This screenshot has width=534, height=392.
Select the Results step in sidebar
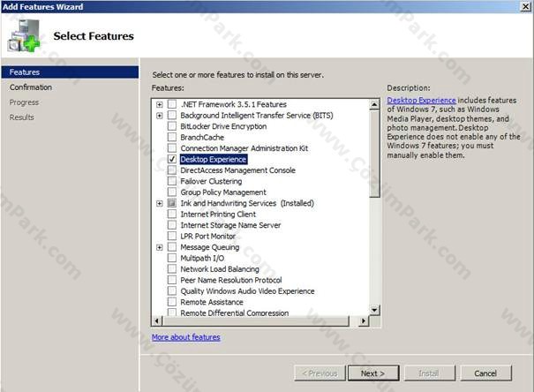coord(21,117)
